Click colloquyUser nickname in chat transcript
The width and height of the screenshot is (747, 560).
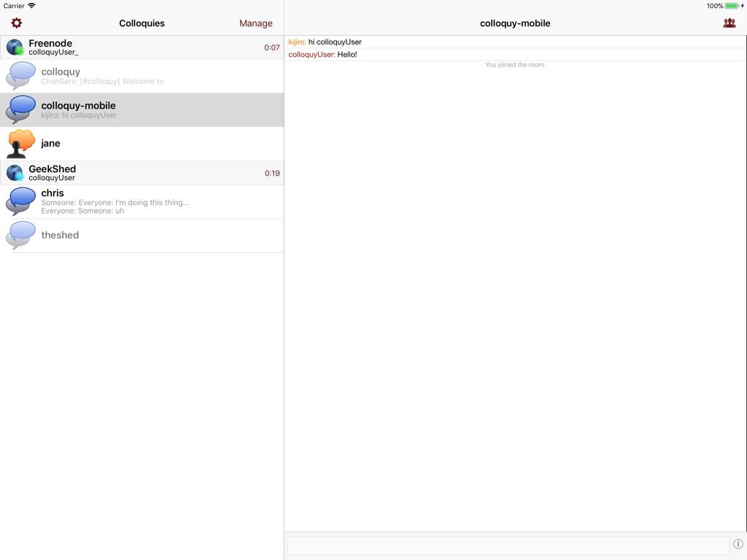(x=311, y=54)
